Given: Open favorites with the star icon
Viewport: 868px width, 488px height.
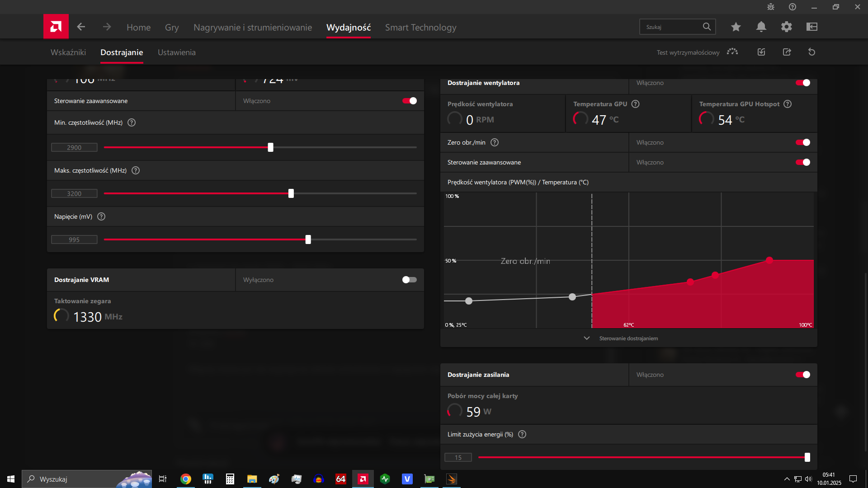Looking at the screenshot, I should point(736,27).
